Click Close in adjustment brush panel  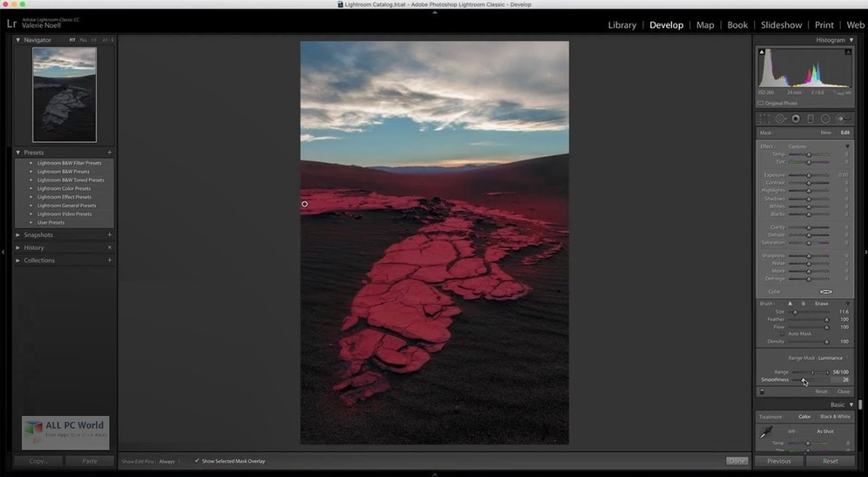tap(843, 391)
